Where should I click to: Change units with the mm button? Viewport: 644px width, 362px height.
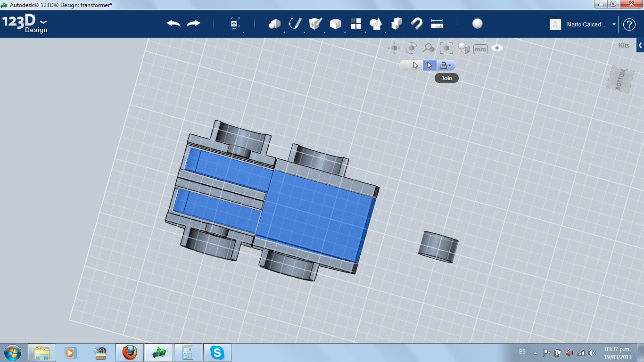[x=480, y=49]
